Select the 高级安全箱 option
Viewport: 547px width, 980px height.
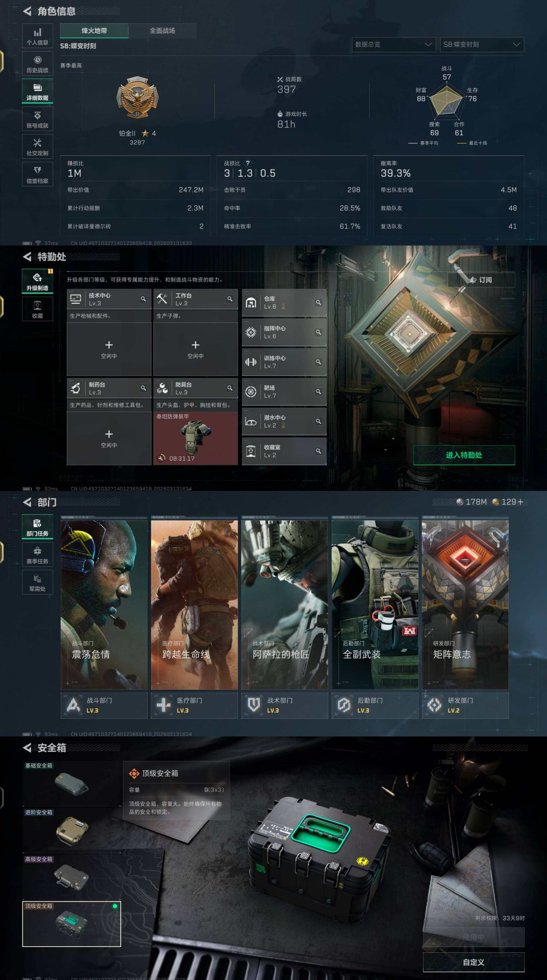[x=72, y=877]
